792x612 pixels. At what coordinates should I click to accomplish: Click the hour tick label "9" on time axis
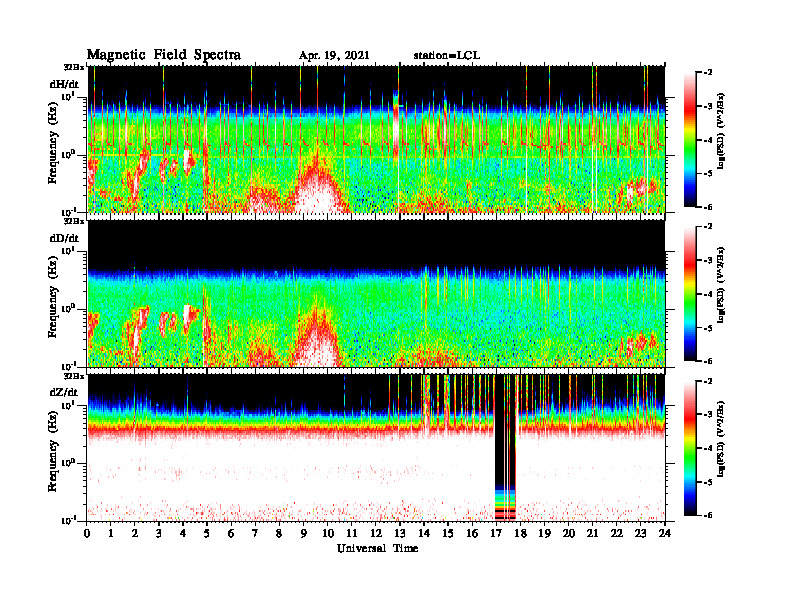click(304, 534)
